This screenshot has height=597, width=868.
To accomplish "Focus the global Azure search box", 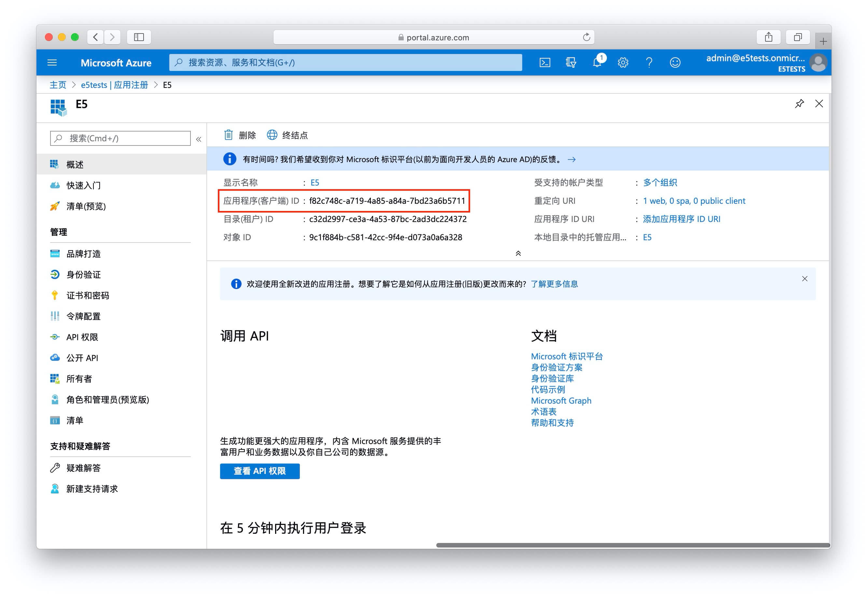I will [345, 62].
